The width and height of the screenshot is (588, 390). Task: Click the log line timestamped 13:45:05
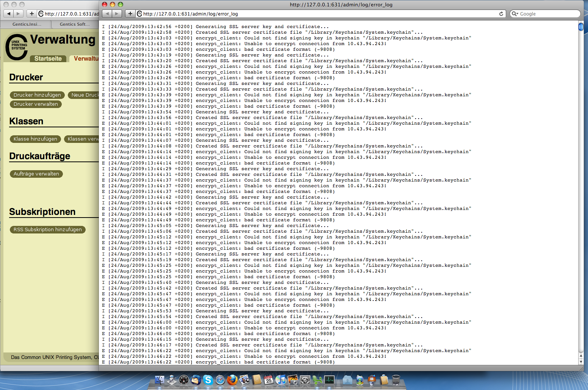(x=216, y=226)
